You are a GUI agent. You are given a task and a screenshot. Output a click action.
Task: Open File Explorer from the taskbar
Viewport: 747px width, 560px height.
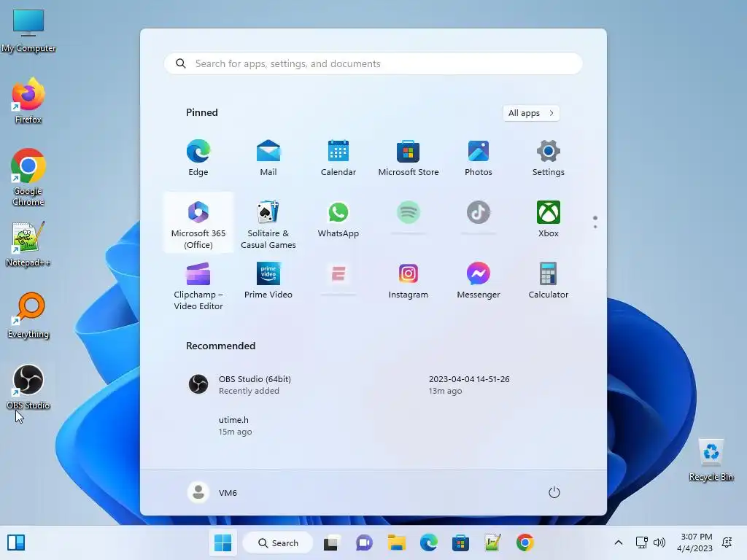point(396,542)
